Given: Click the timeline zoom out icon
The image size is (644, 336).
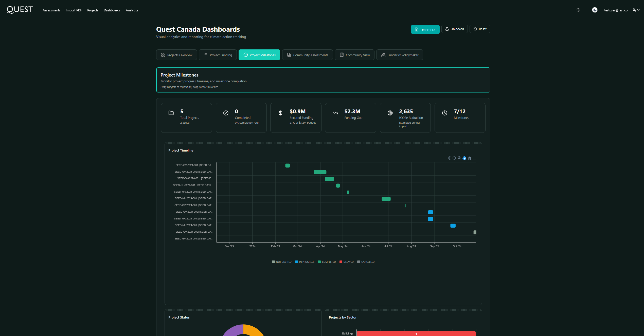Looking at the screenshot, I should pyautogui.click(x=454, y=158).
